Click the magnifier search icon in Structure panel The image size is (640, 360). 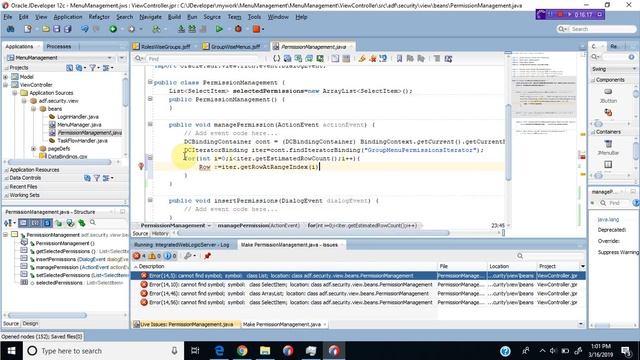point(93,223)
